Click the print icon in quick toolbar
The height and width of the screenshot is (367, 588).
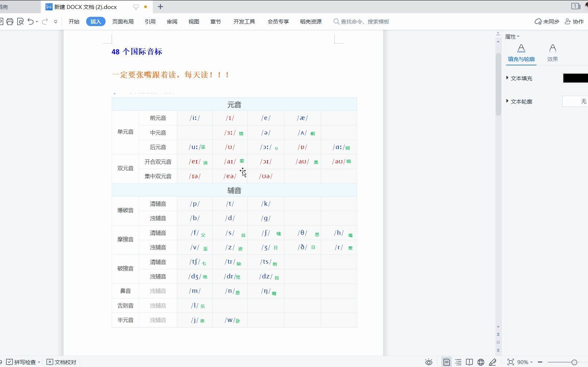[10, 21]
